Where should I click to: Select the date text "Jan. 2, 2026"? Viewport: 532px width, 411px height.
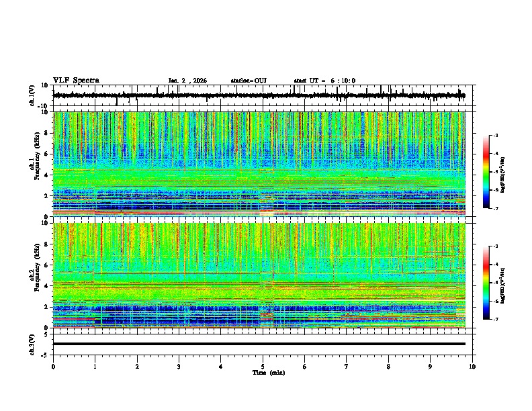(x=187, y=81)
